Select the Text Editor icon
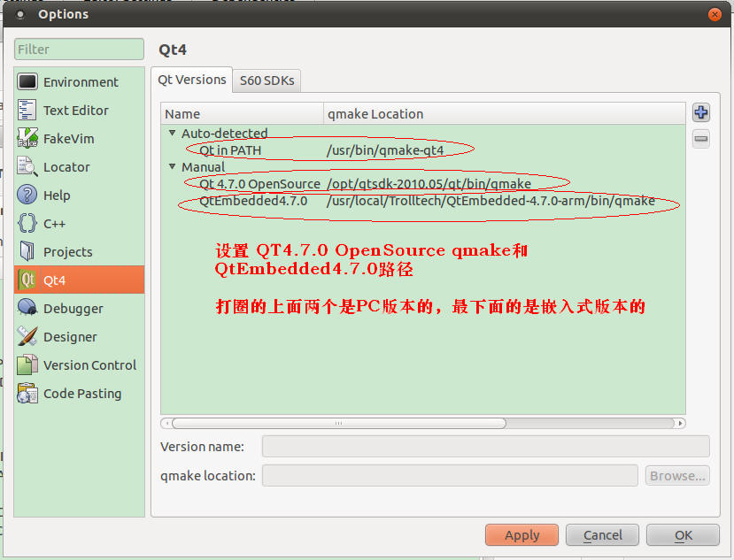This screenshot has width=734, height=560. click(x=27, y=110)
